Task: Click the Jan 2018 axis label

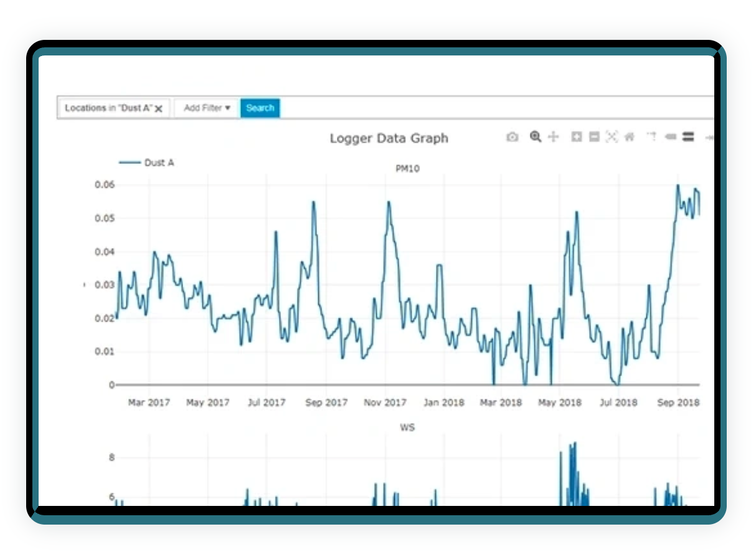Action: pos(444,402)
